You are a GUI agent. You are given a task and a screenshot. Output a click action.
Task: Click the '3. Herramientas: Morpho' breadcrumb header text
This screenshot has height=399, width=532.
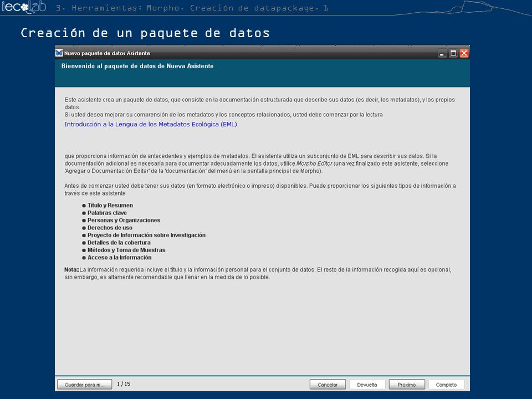click(192, 8)
